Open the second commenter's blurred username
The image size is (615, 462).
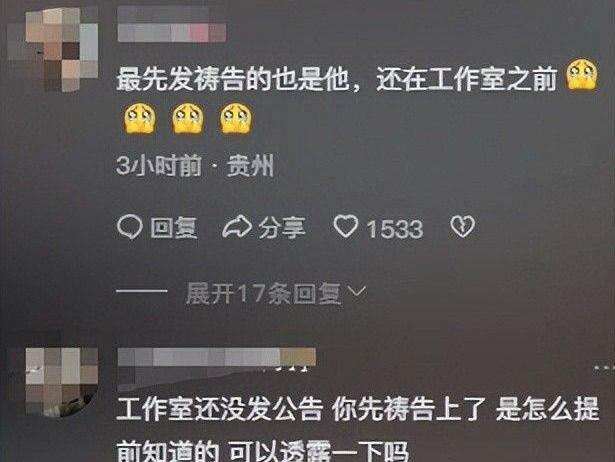tap(217, 365)
